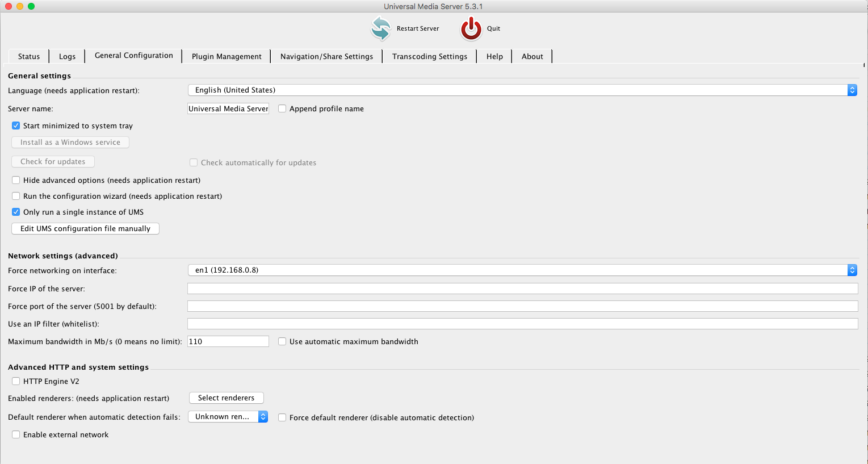Click the Force IP of the server field
This screenshot has width=868, height=464.
(522, 289)
